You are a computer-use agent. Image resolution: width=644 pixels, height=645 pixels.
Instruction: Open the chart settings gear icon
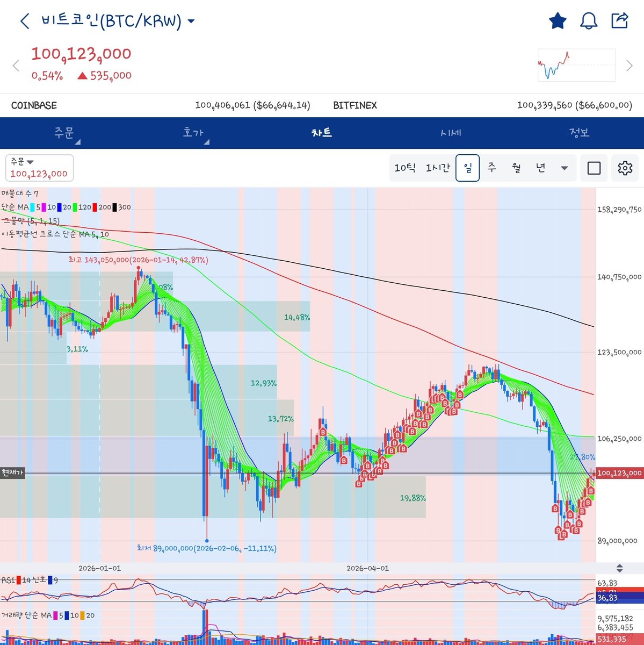point(625,168)
